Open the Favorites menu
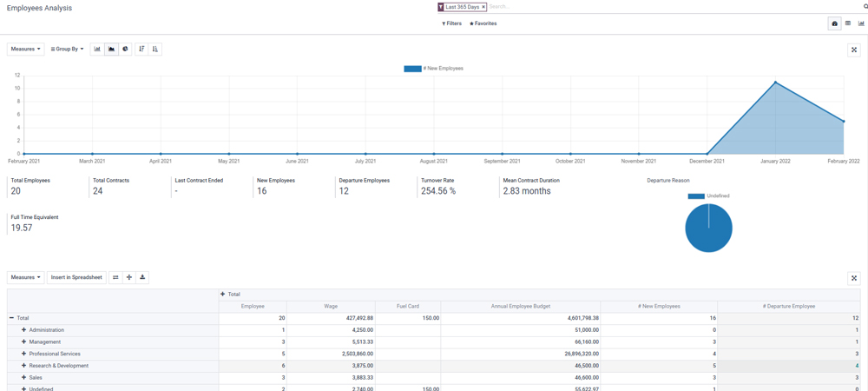This screenshot has height=391, width=868. [x=483, y=23]
